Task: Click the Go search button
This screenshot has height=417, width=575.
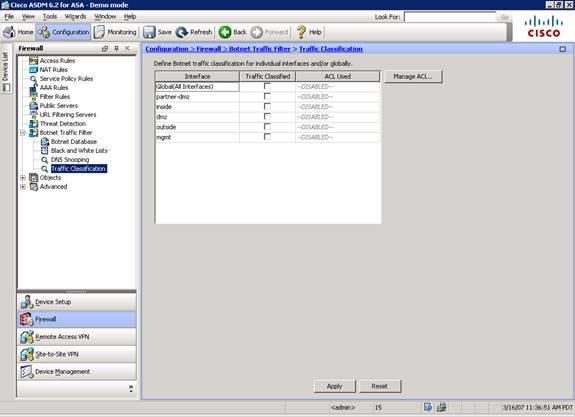Action: coord(504,17)
